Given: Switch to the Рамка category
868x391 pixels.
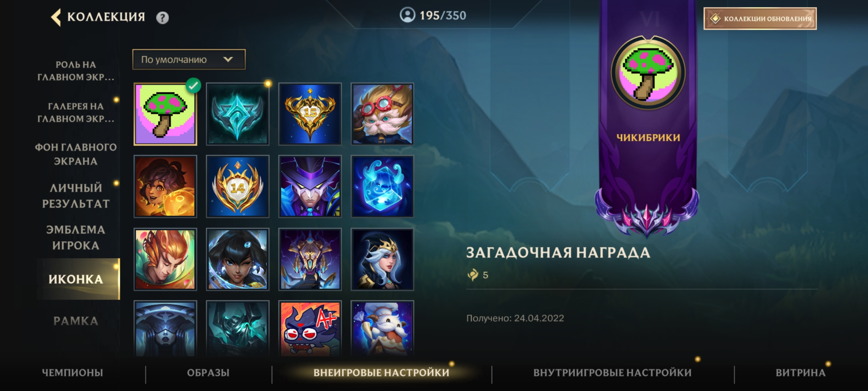Looking at the screenshot, I should click(76, 321).
